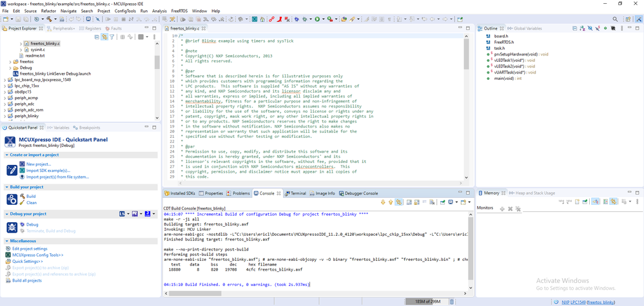Click the trash can icon in the status bar
Screen dimensions: 644x306
pos(452,302)
